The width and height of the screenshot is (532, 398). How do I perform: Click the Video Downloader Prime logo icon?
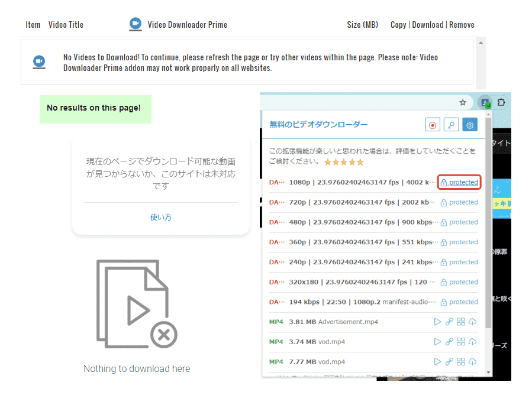pos(136,24)
